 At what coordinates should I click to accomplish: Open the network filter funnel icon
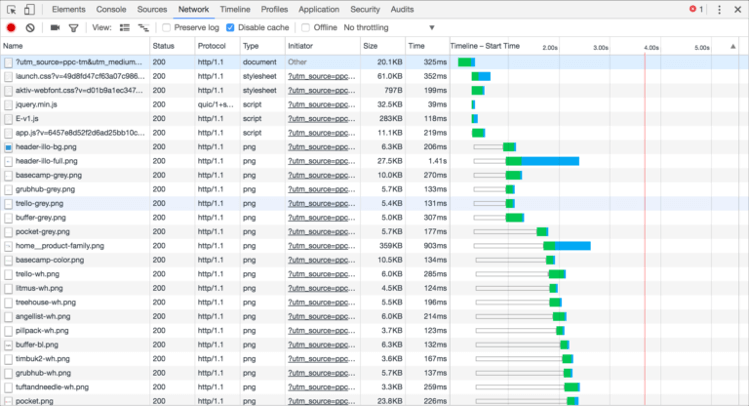[x=73, y=28]
